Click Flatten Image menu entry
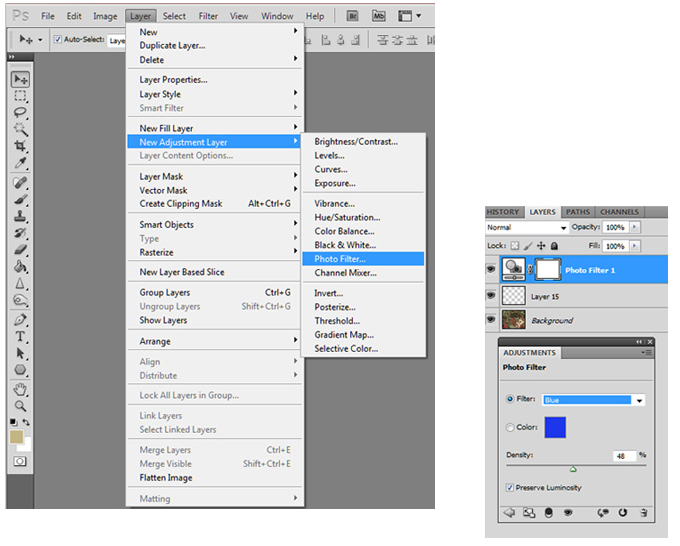Screen dimensions: 680x546 pos(215,477)
